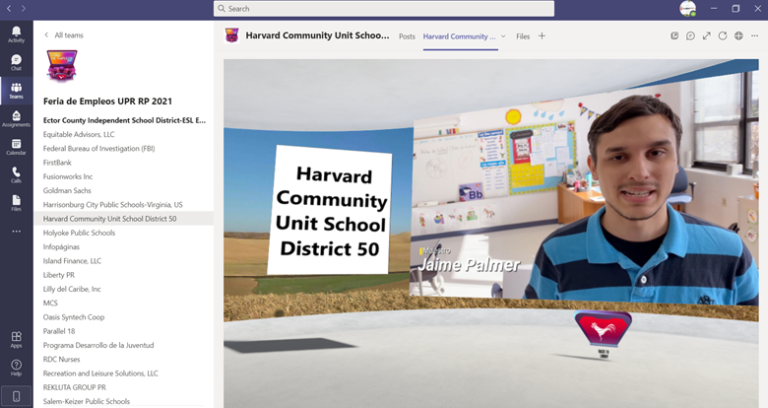Click the red rooster badge in the scene
Viewport: 768px width, 408px height.
point(603,329)
